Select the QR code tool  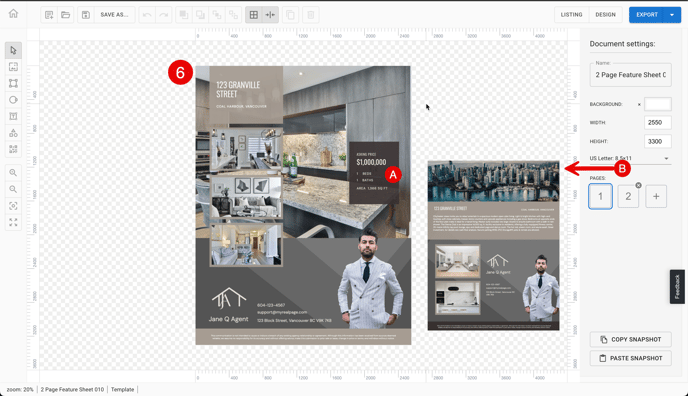click(13, 150)
